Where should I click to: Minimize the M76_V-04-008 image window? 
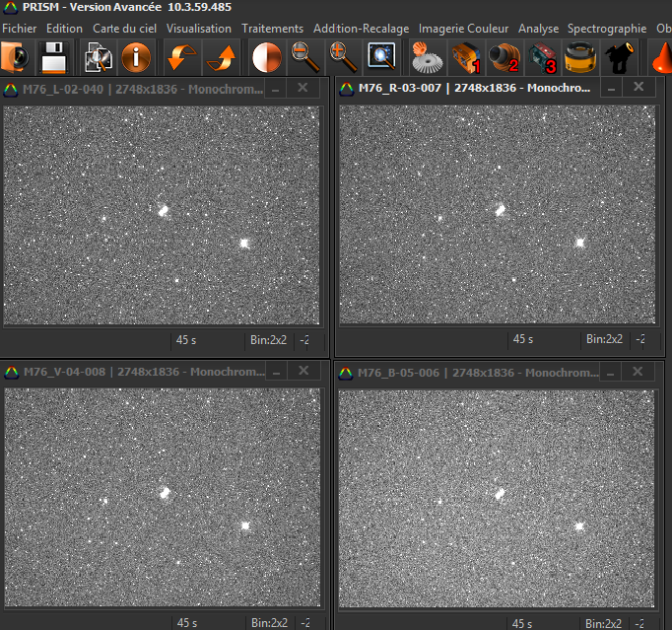[276, 372]
